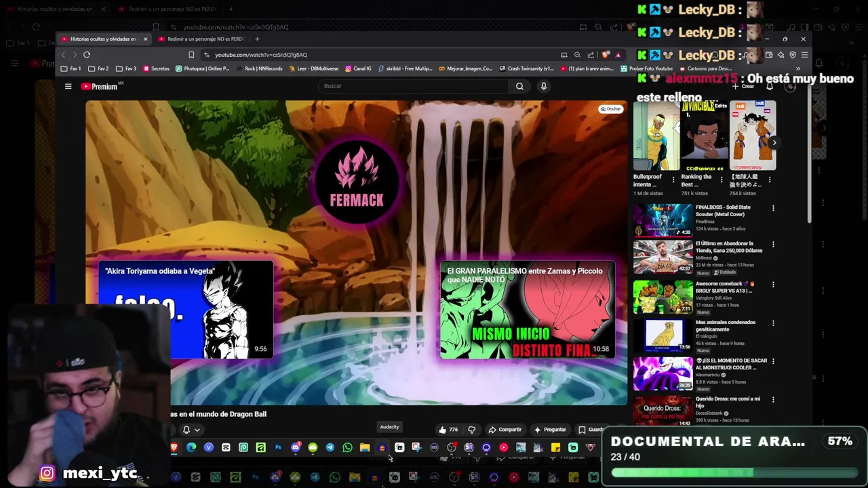Open the skribbl bookmark

click(405, 68)
